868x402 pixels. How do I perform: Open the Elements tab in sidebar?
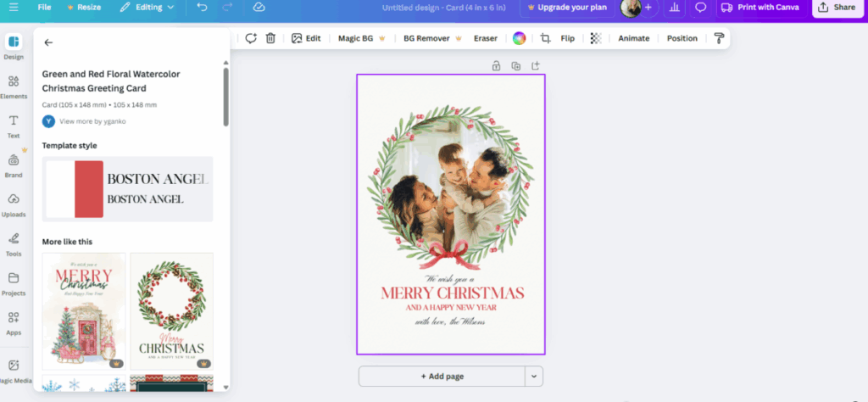point(14,87)
